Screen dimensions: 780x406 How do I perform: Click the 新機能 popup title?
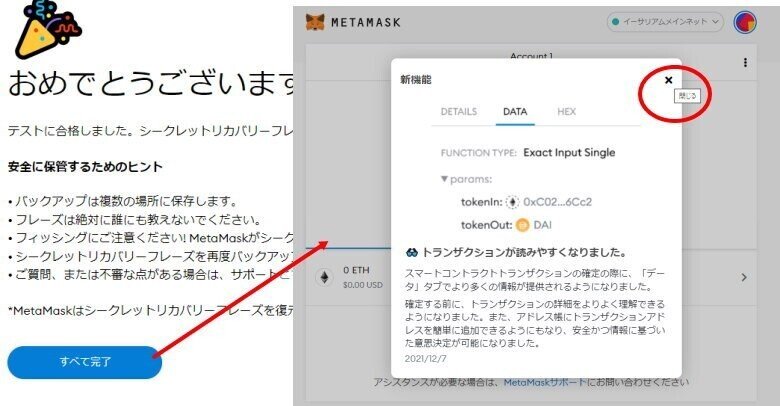(416, 80)
